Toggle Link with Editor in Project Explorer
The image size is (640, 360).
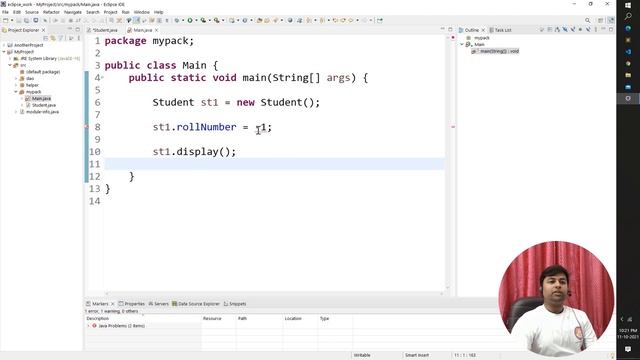point(53,38)
